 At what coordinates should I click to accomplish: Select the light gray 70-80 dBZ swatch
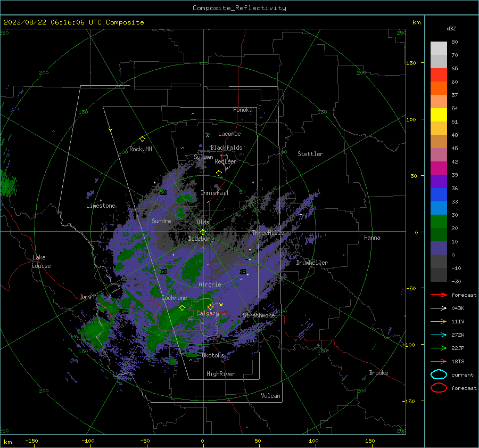[439, 48]
